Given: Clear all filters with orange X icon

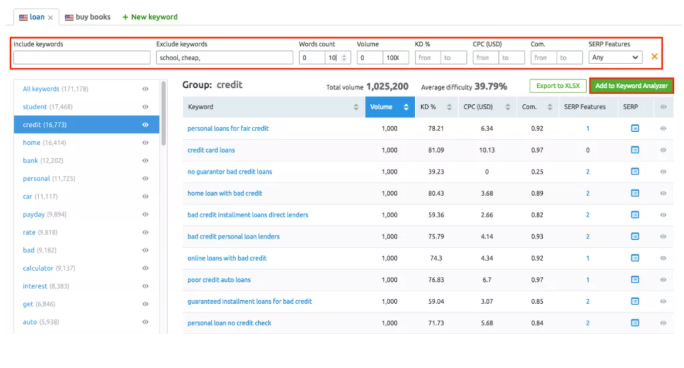Looking at the screenshot, I should (x=654, y=57).
